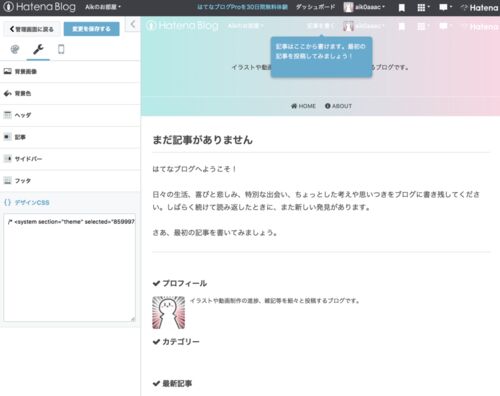Switch to the smartphone design tab

tap(61, 49)
